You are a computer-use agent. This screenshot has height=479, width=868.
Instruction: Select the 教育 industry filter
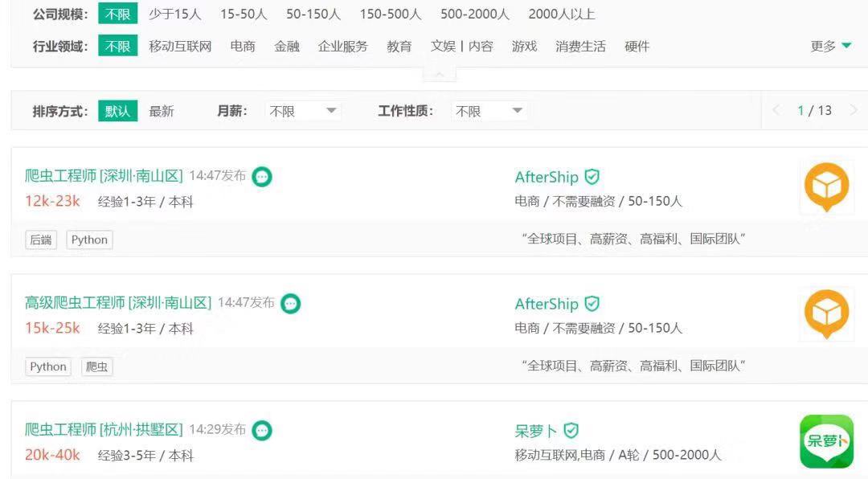click(x=399, y=46)
